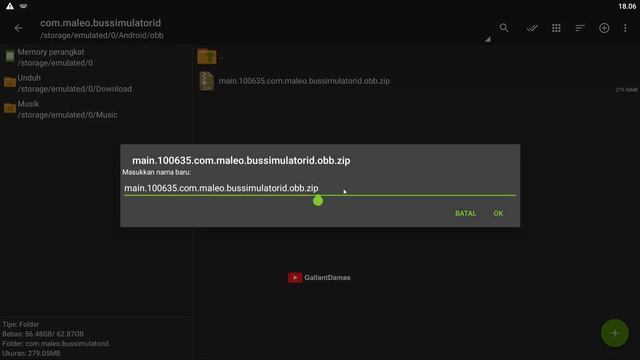Screen dimensions: 640x360
Task: Open the three-dot overflow menu
Action: 625,28
